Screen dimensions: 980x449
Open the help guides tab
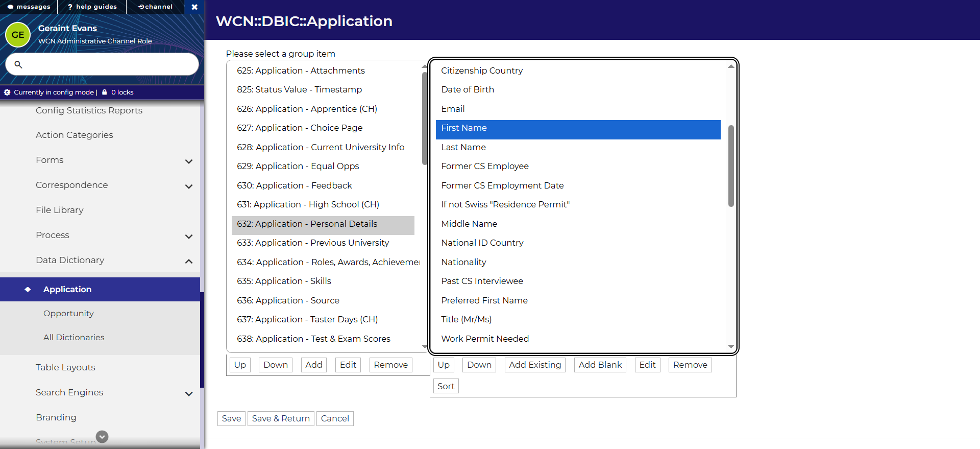[x=92, y=7]
